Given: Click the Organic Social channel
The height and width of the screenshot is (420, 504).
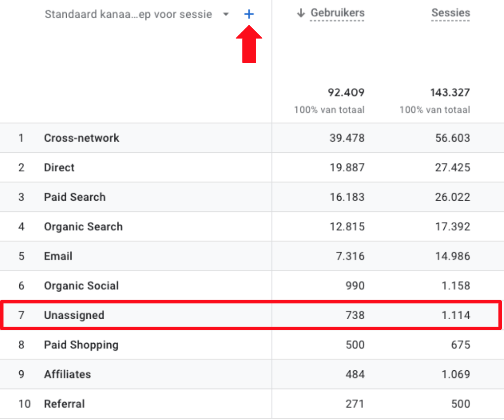Looking at the screenshot, I should pos(81,286).
